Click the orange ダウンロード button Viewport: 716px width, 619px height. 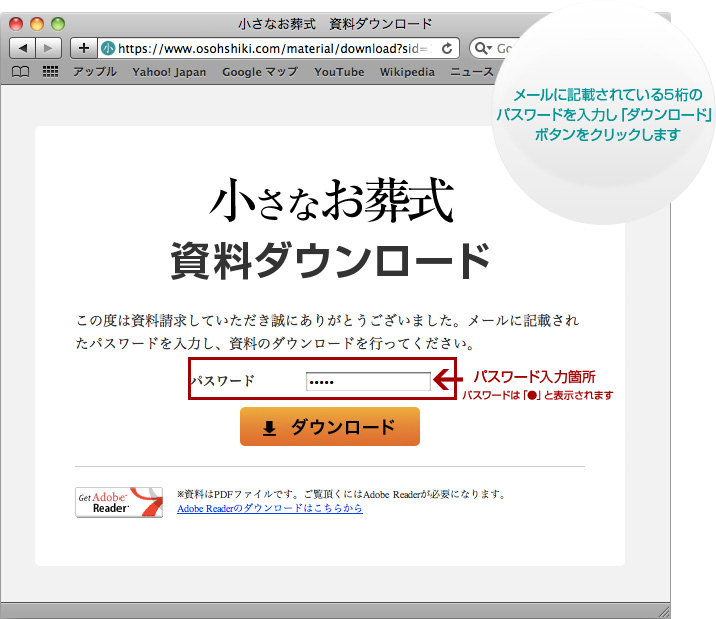[330, 426]
